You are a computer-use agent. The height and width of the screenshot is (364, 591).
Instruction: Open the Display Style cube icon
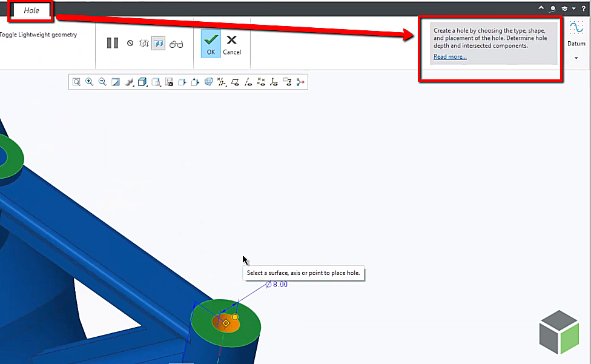(142, 82)
